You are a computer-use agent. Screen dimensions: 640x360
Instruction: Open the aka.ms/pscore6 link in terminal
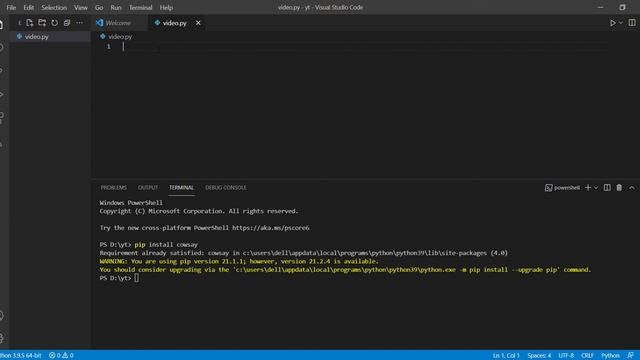coord(271,228)
